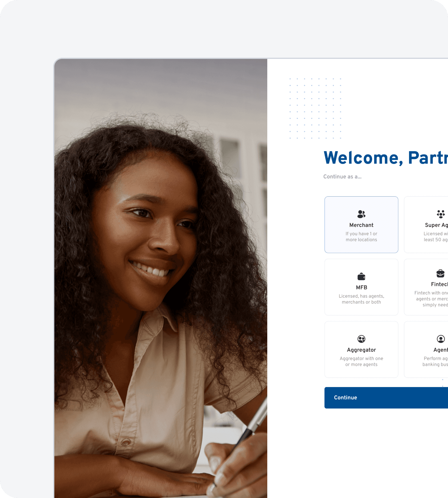Click the smiling woman photo

161,278
